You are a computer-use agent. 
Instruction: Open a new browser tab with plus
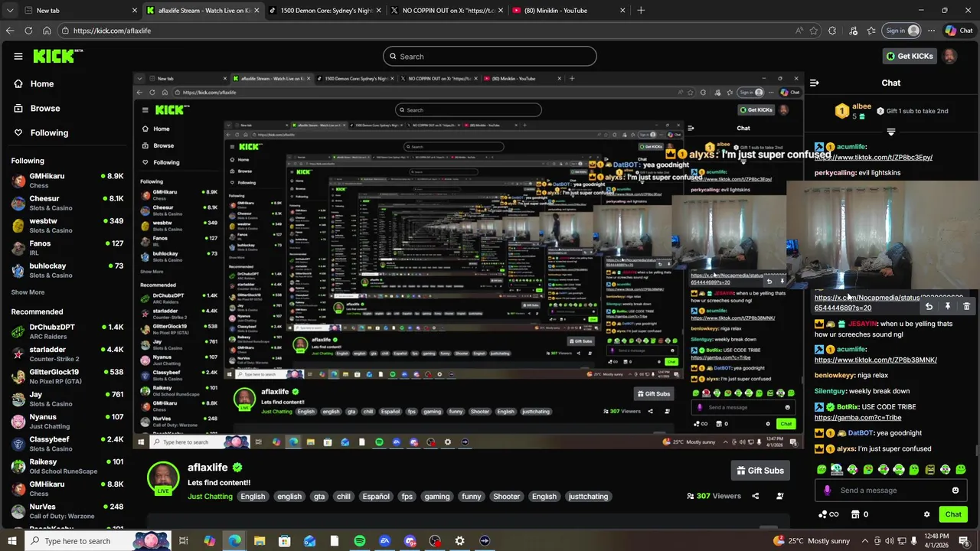(641, 10)
